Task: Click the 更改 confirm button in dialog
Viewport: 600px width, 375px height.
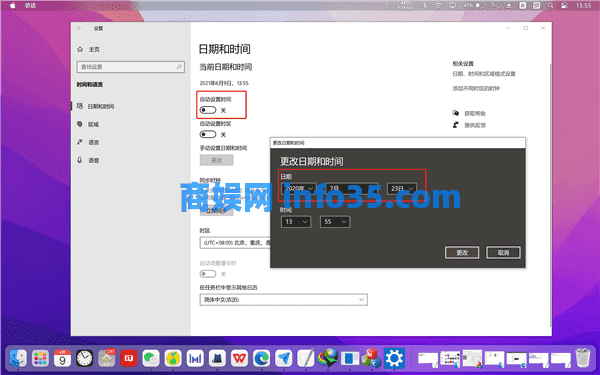Action: (x=462, y=253)
